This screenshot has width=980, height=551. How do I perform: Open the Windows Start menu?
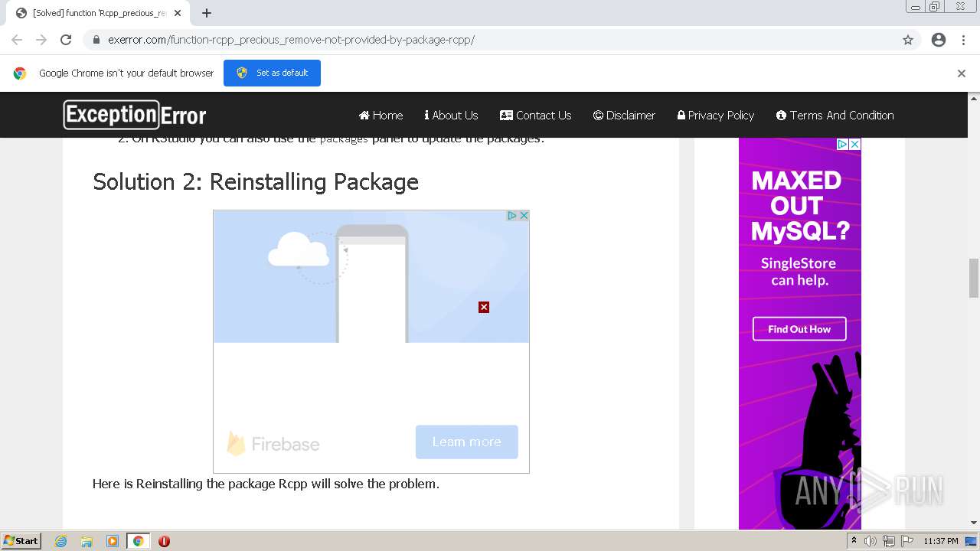[x=21, y=540]
